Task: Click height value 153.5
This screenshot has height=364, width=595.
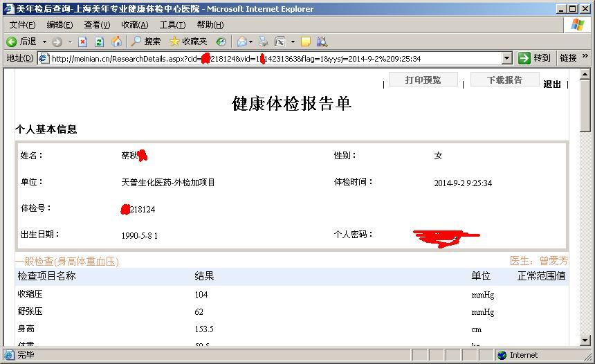Action: (204, 329)
